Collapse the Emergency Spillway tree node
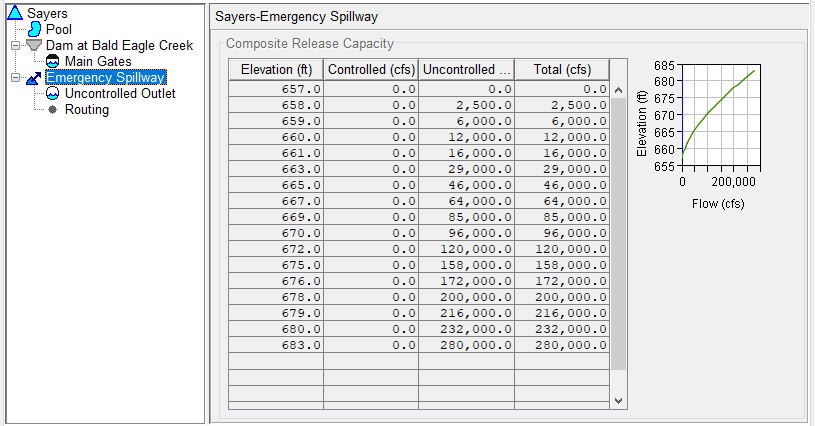Image resolution: width=815 pixels, height=426 pixels. coord(14,78)
